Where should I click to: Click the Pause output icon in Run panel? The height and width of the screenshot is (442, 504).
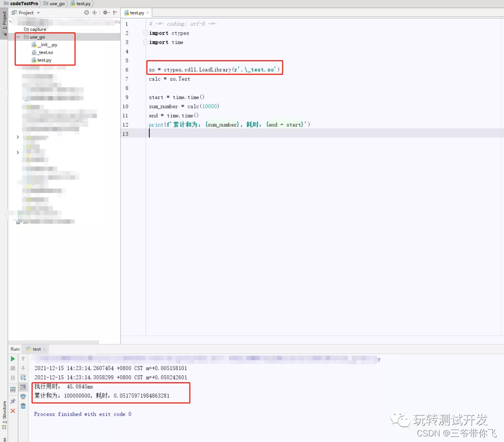[x=13, y=378]
